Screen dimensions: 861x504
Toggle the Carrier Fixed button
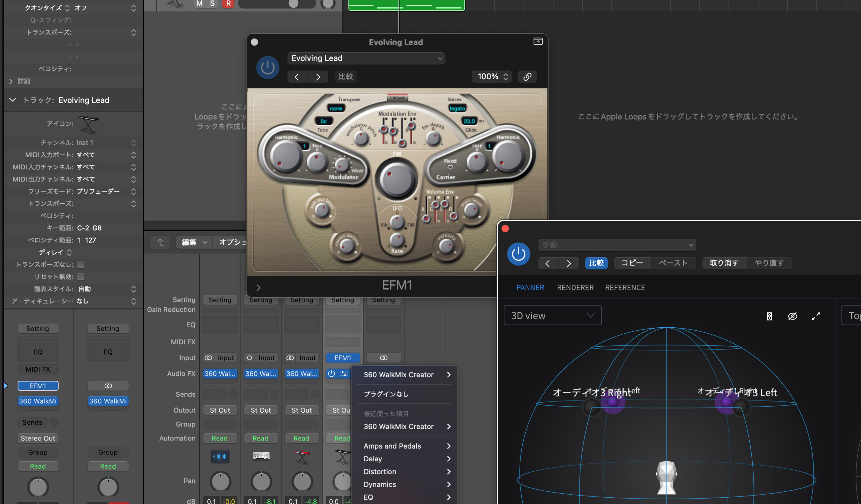[450, 167]
